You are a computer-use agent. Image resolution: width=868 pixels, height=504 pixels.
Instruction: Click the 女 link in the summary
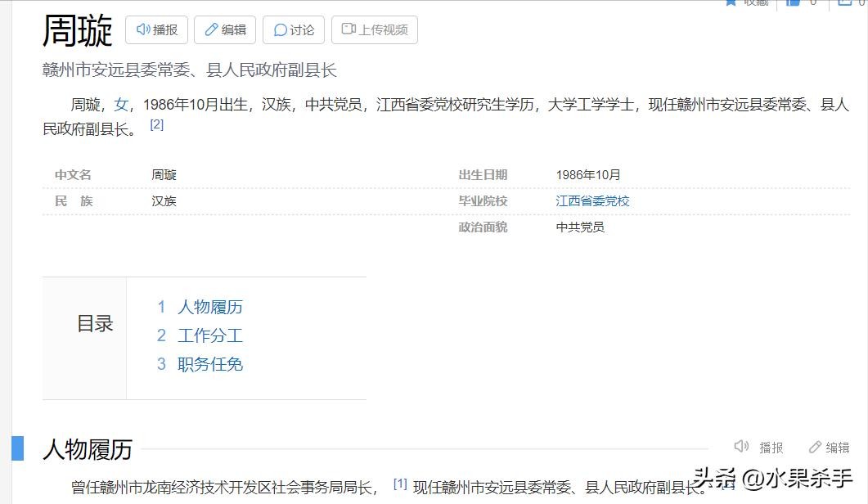pos(121,105)
